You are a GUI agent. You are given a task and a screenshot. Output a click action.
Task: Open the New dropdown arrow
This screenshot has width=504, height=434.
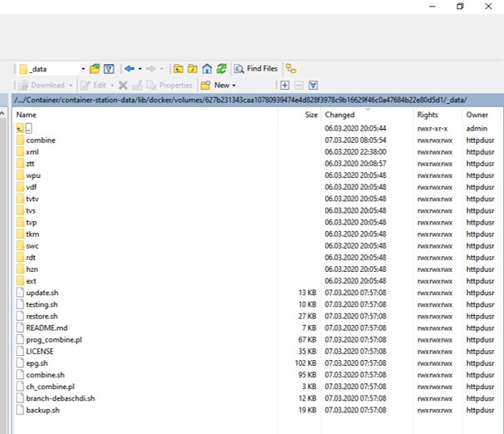[234, 86]
